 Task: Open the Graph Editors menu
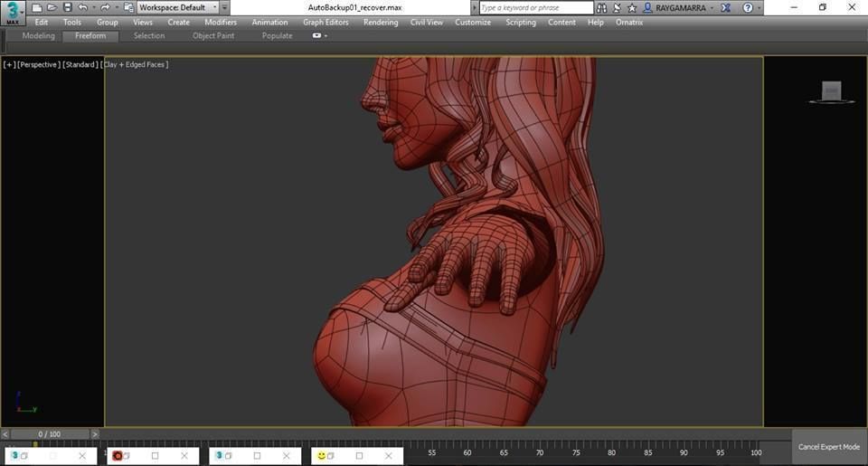325,22
